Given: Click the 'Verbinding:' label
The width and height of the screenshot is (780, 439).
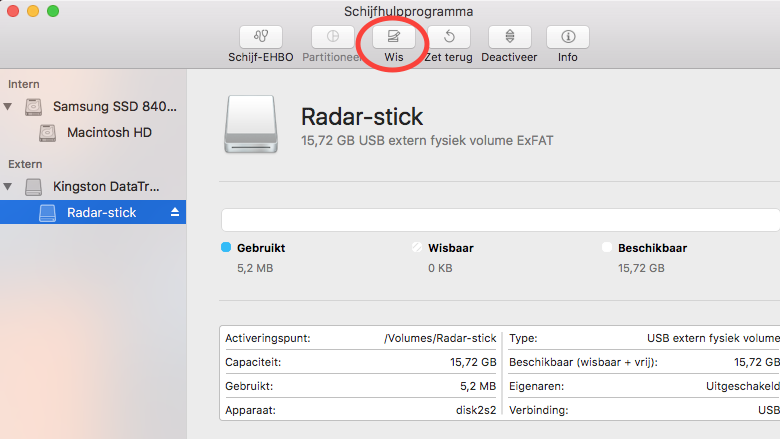Looking at the screenshot, I should pyautogui.click(x=538, y=411).
